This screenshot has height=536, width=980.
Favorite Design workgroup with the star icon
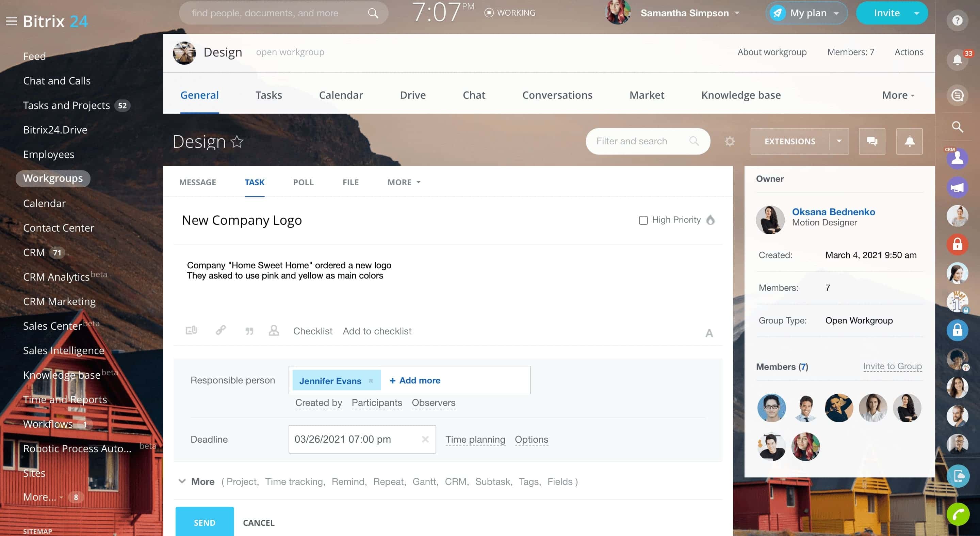click(237, 142)
